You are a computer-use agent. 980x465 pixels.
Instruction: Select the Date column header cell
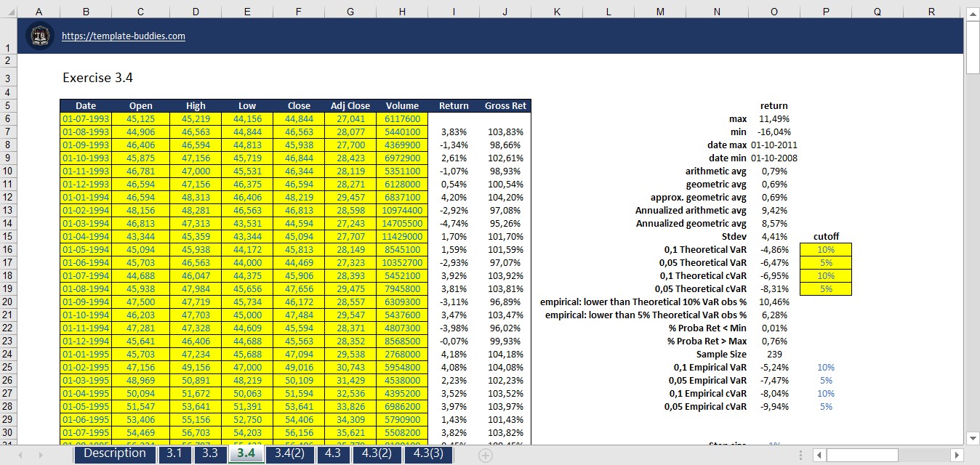pos(86,105)
